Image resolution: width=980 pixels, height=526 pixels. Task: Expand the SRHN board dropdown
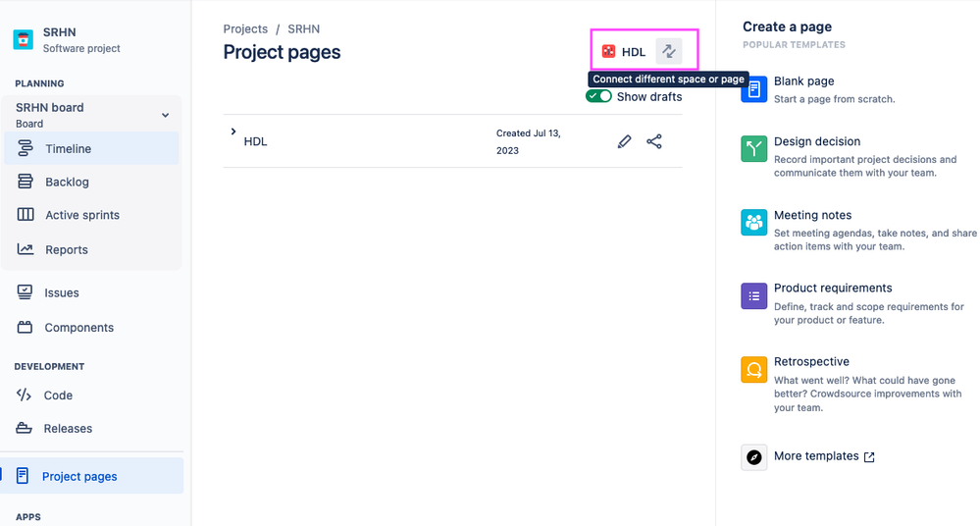165,115
